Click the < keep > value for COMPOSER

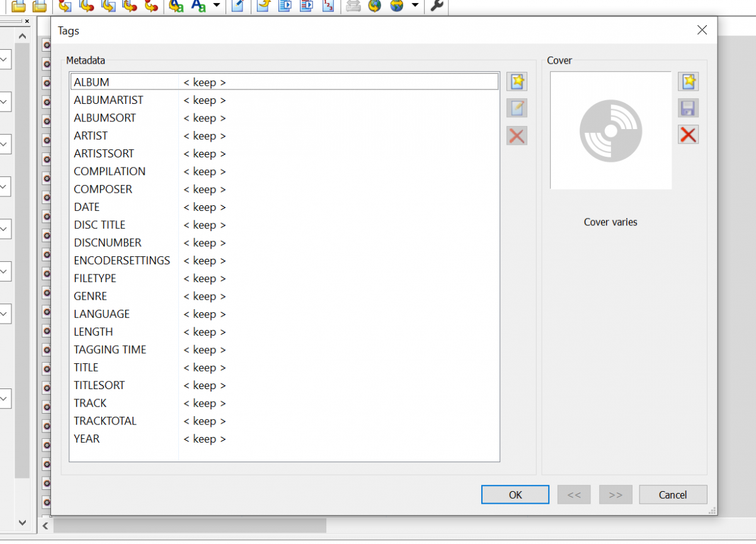coord(205,190)
